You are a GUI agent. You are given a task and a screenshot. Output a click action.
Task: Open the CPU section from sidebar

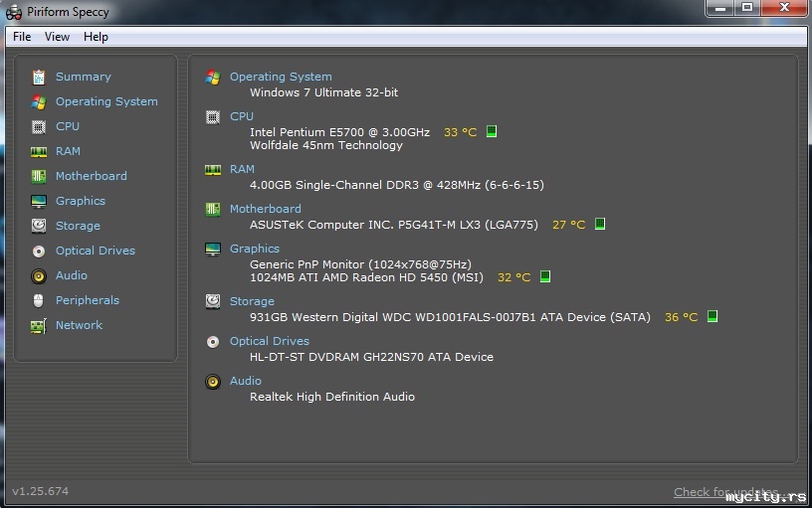coord(68,126)
